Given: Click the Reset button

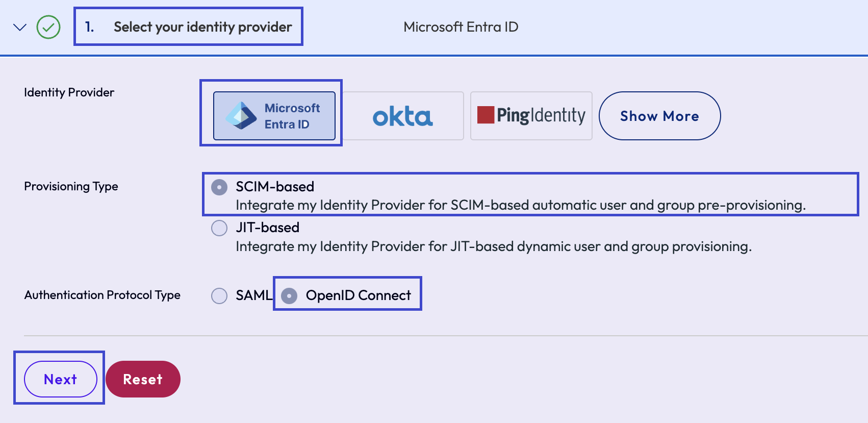Looking at the screenshot, I should tap(143, 379).
